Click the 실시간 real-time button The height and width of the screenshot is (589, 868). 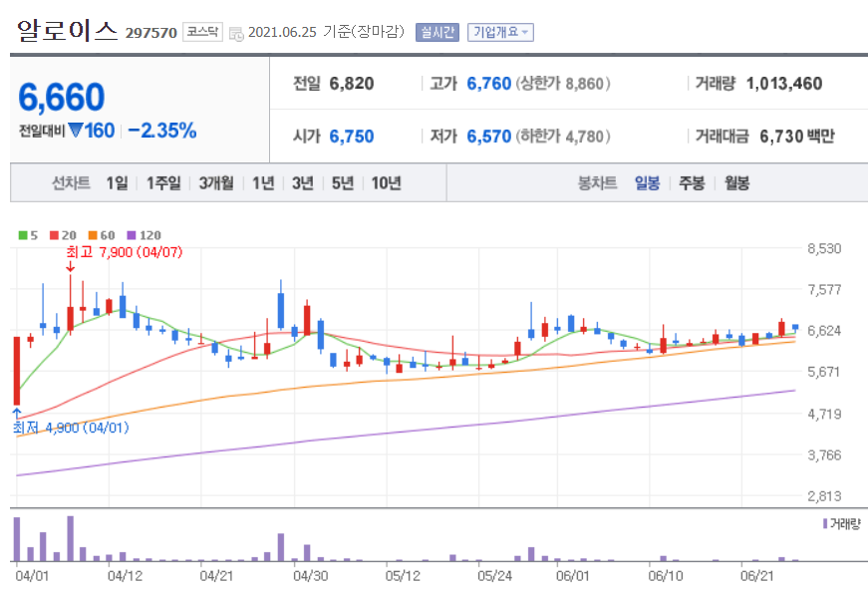pos(437,32)
